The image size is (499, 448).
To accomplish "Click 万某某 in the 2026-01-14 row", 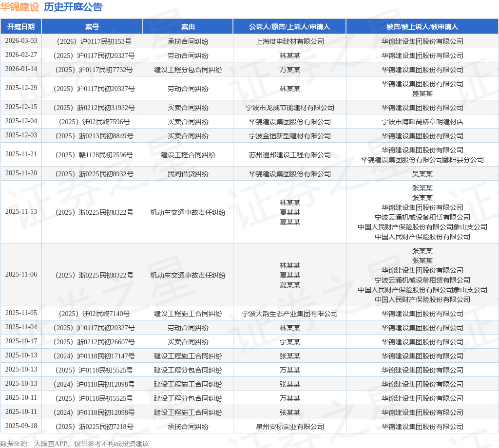I will coord(289,70).
